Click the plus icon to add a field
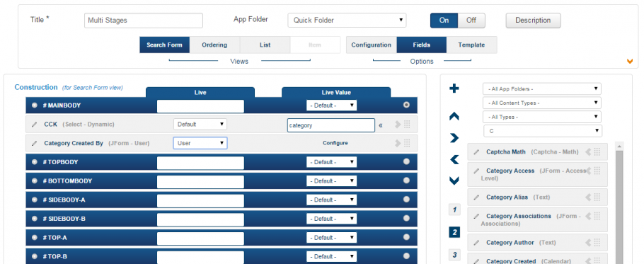 point(454,88)
